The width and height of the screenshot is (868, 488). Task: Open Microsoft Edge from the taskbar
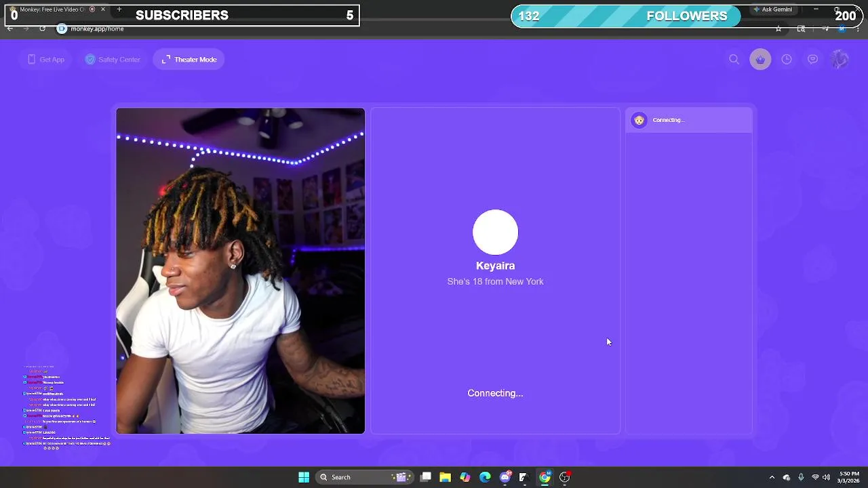tap(485, 477)
